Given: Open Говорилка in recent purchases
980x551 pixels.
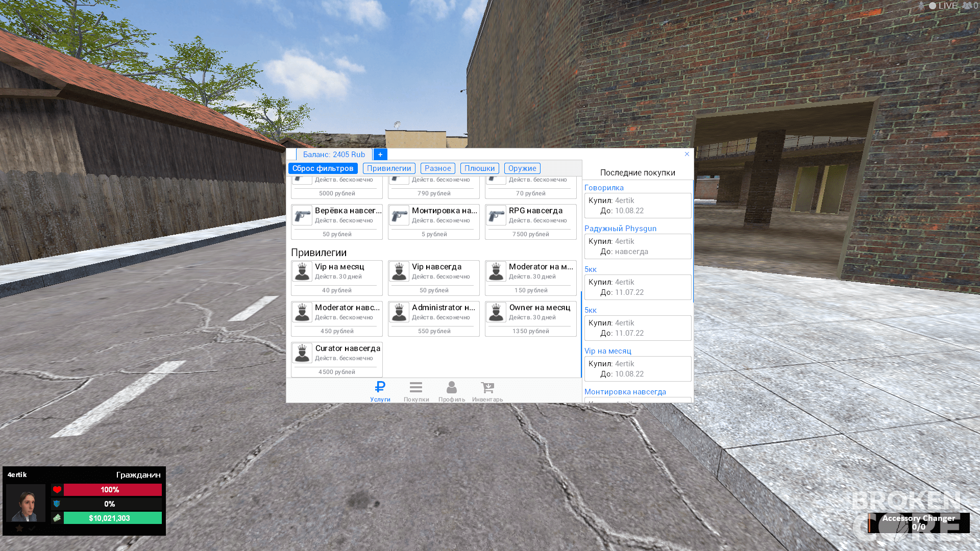Looking at the screenshot, I should click(x=604, y=188).
